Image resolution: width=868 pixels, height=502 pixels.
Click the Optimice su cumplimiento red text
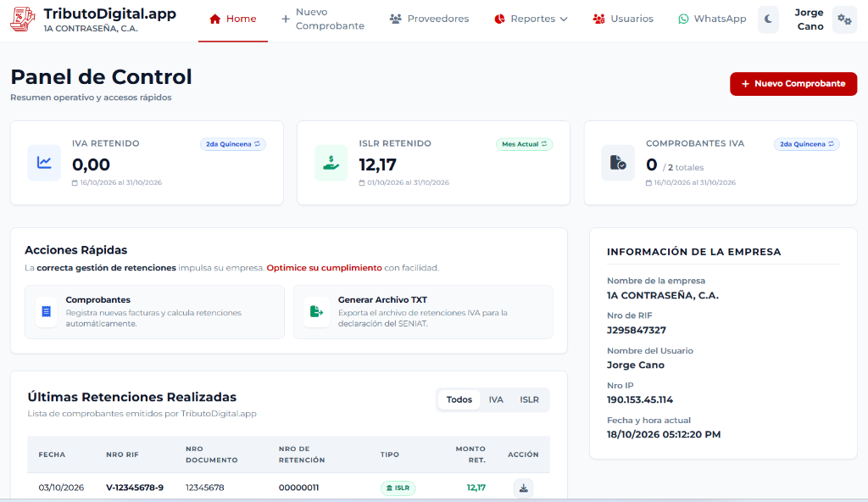pos(325,268)
